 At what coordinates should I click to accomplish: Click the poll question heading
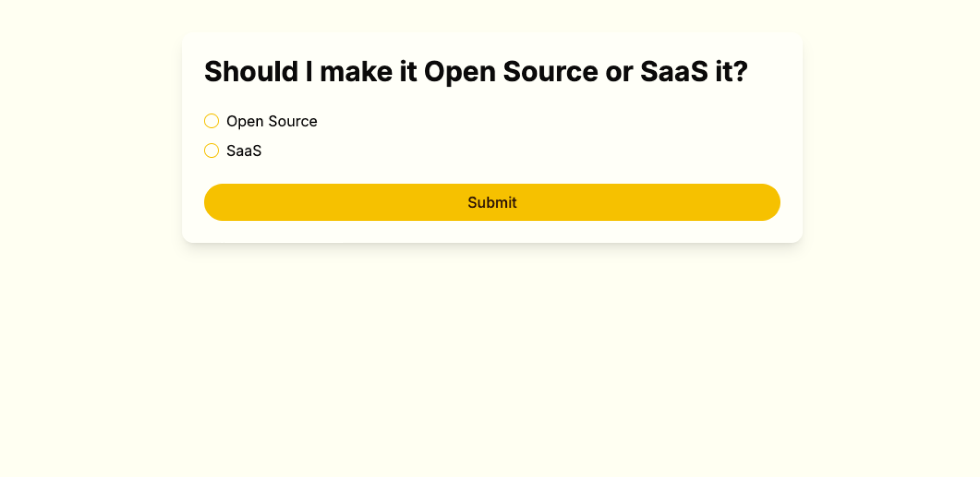coord(476,71)
